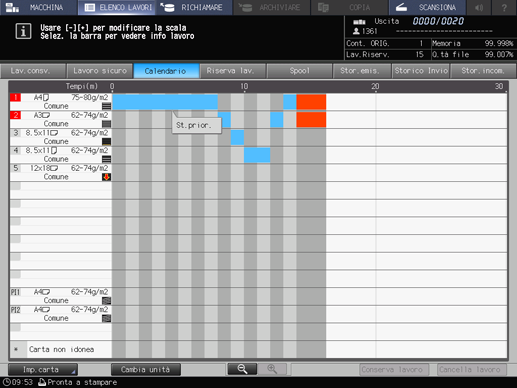Open the Riserva lav. tab
The image size is (517, 388).
point(233,71)
